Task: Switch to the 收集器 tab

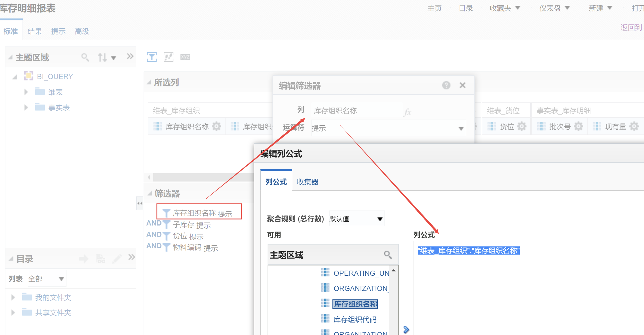Action: 307,182
